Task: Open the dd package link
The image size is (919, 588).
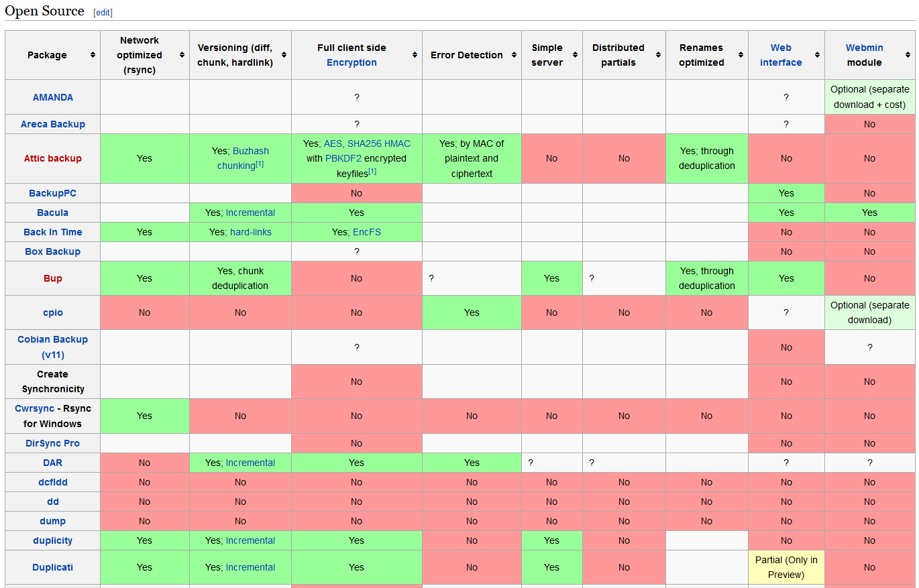Action: pyautogui.click(x=53, y=502)
